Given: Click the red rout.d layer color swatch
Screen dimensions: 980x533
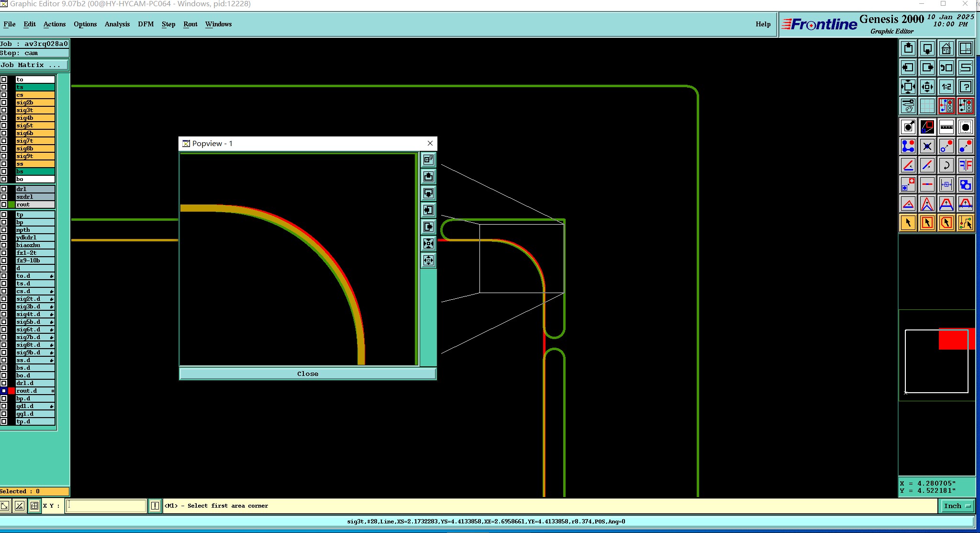Looking at the screenshot, I should (11, 391).
